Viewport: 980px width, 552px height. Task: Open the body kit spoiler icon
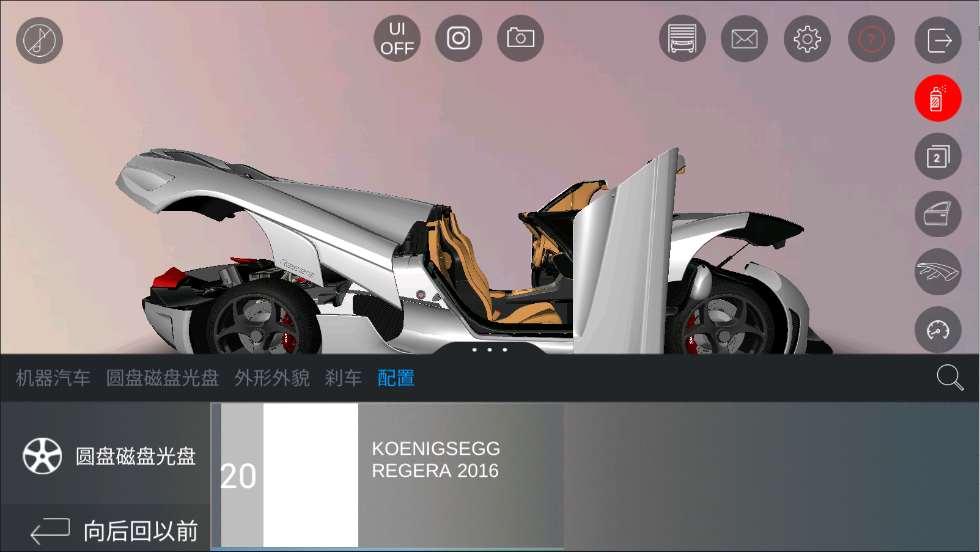click(x=938, y=272)
